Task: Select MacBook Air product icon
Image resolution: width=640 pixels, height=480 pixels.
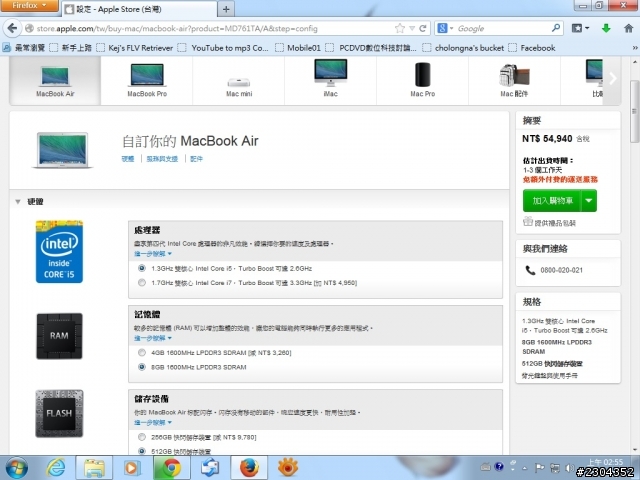Action: (x=55, y=81)
